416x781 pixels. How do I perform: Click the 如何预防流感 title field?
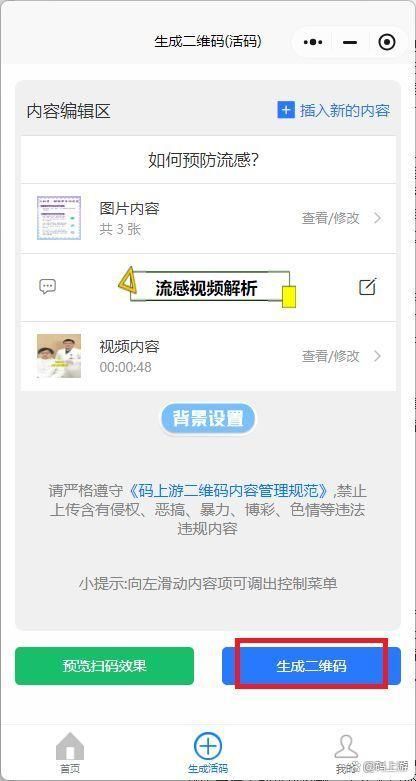point(208,160)
